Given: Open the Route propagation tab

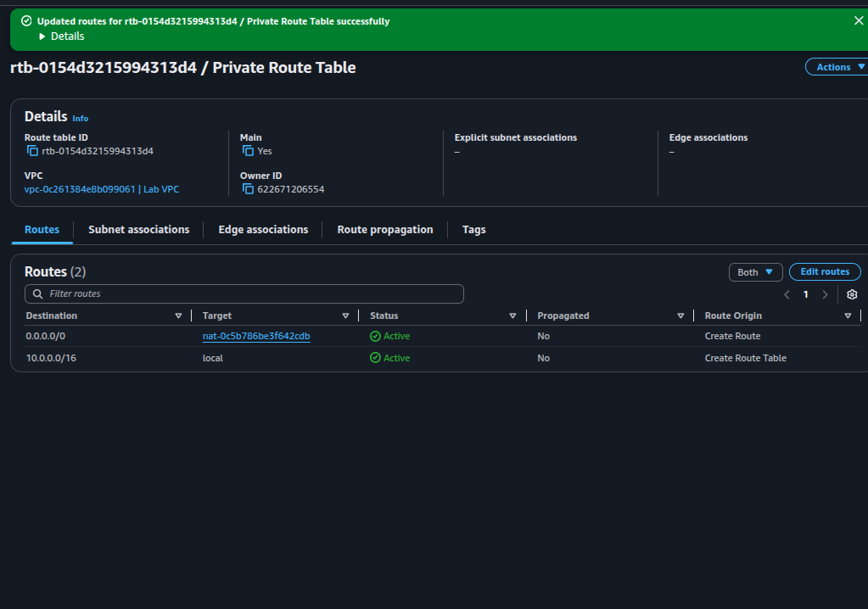Looking at the screenshot, I should (x=385, y=230).
